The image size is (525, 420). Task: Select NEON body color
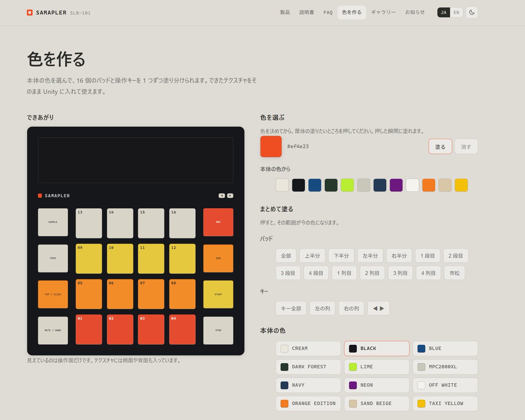377,385
